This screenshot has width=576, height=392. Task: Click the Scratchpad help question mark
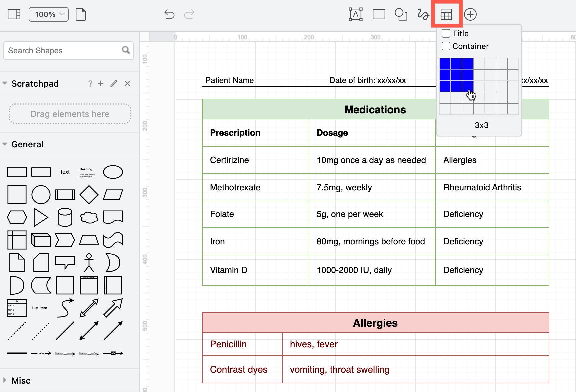click(x=90, y=83)
